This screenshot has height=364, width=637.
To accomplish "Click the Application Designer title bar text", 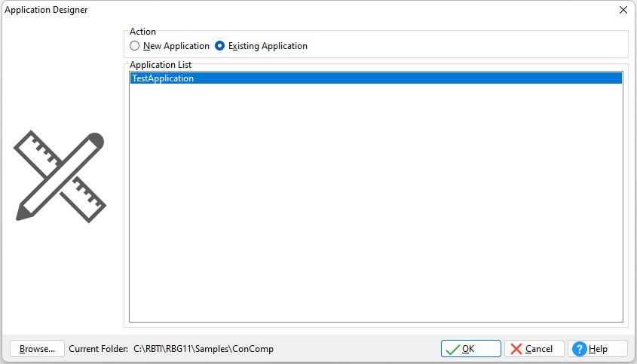I will pyautogui.click(x=46, y=10).
